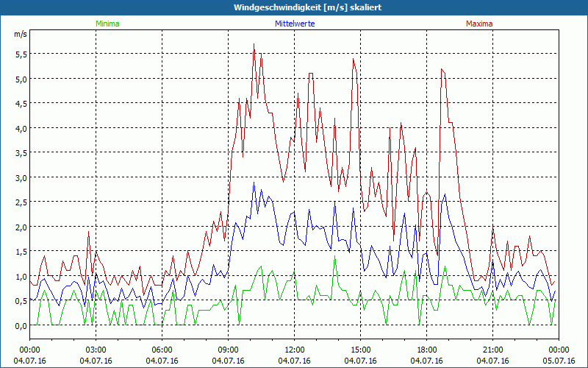Click the 0,5 y-axis value
This screenshot has width=588, height=368.
tap(21, 301)
